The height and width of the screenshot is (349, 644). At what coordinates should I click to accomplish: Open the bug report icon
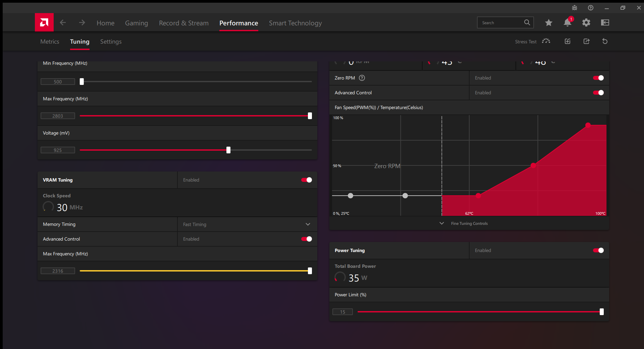[575, 8]
